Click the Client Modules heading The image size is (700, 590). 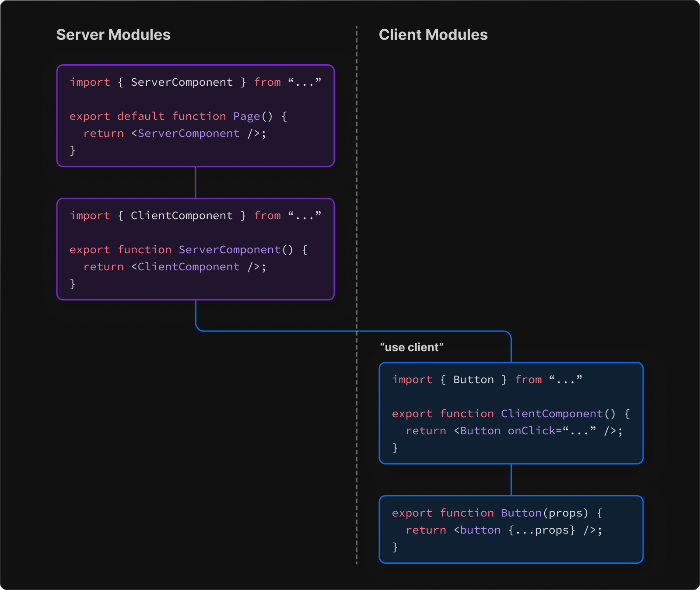tap(433, 35)
